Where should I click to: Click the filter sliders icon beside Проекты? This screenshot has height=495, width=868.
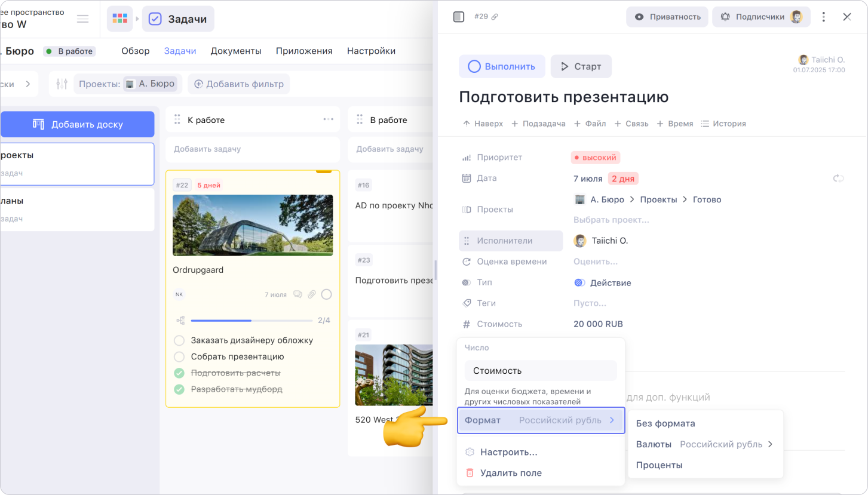62,84
